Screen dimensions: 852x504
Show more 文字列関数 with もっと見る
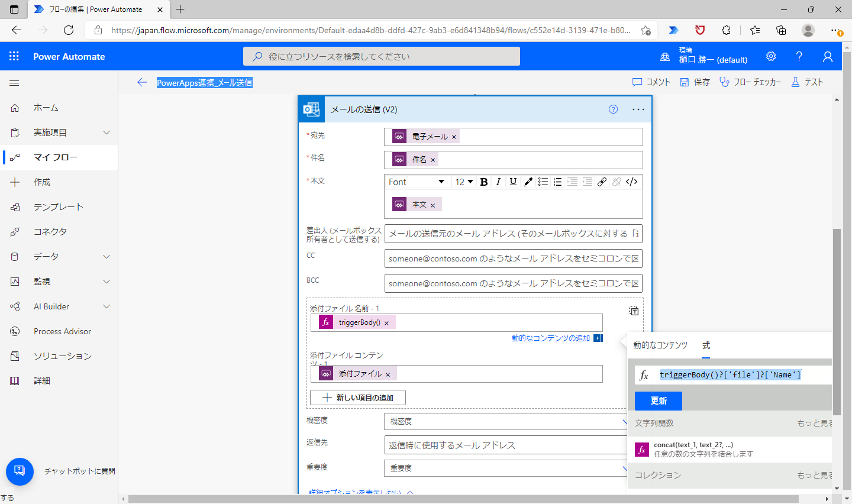[x=815, y=424]
